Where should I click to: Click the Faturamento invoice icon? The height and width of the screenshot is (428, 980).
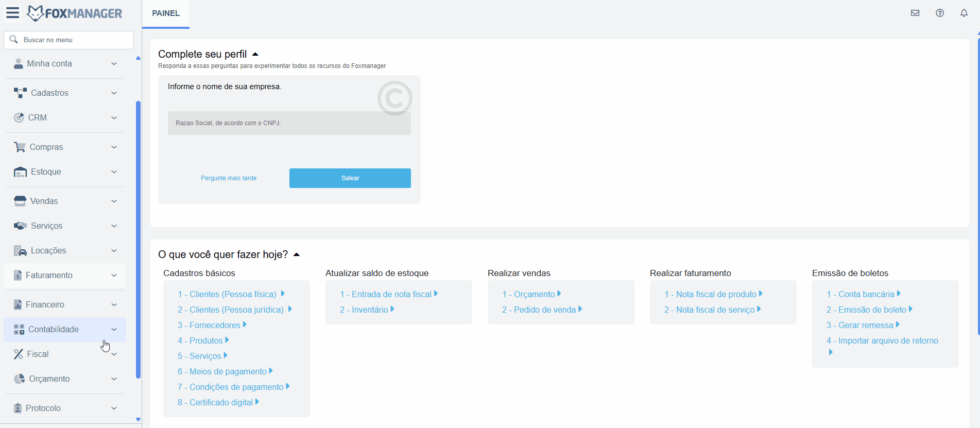18,275
